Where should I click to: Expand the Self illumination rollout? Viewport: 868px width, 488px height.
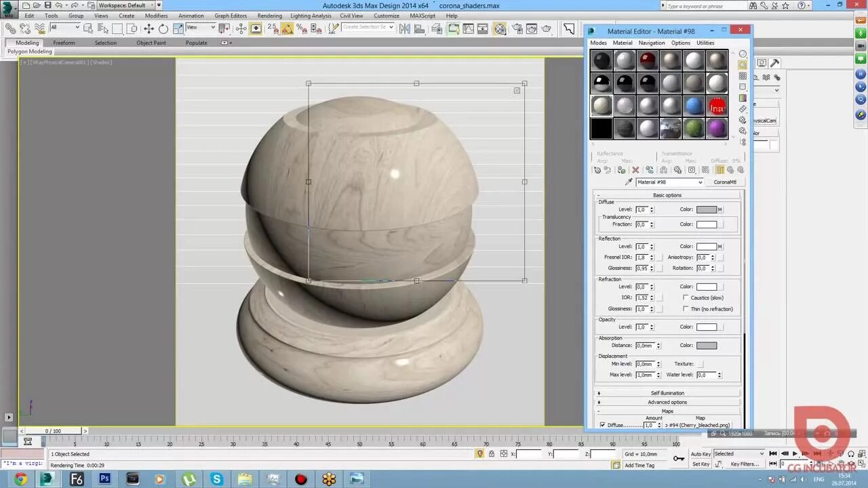667,393
